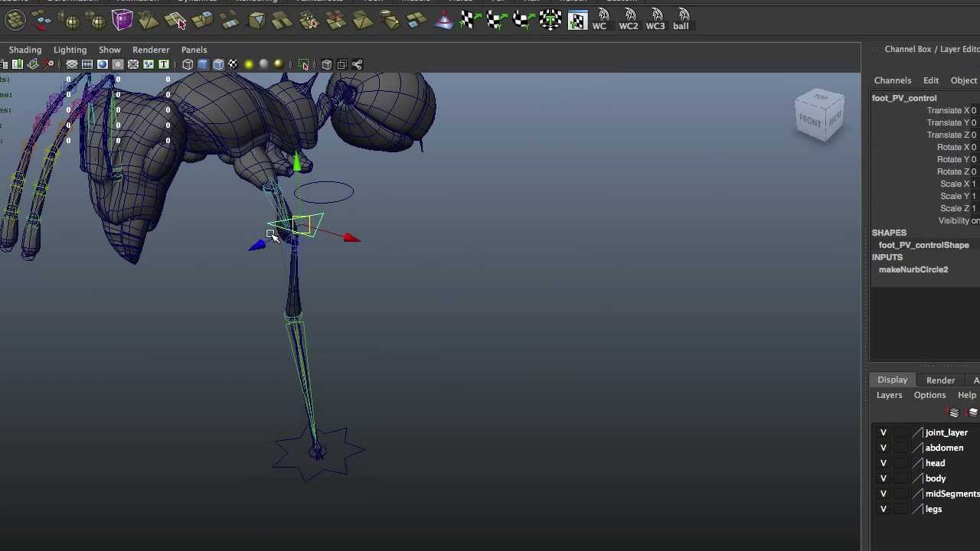Toggle visibility V of midSegments layer
Image resolution: width=980 pixels, height=551 pixels.
coord(884,494)
